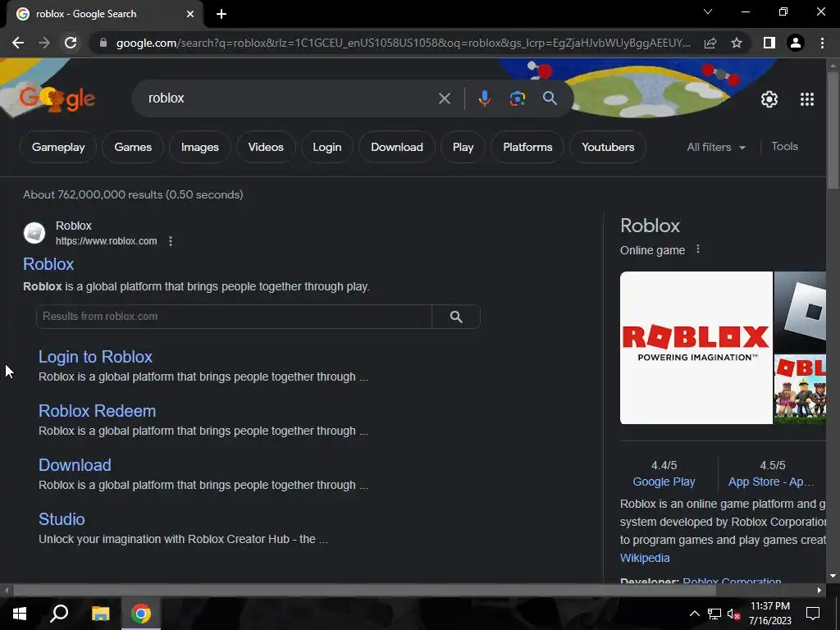Show hidden system tray icons
Screen dimensions: 840x630
click(x=694, y=614)
